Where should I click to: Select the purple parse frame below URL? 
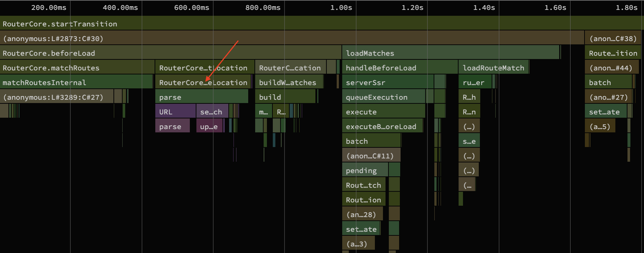[173, 126]
